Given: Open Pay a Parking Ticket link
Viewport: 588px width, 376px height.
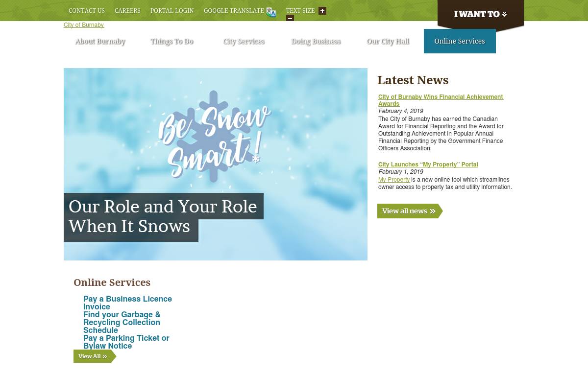Looking at the screenshot, I should 126,342.
